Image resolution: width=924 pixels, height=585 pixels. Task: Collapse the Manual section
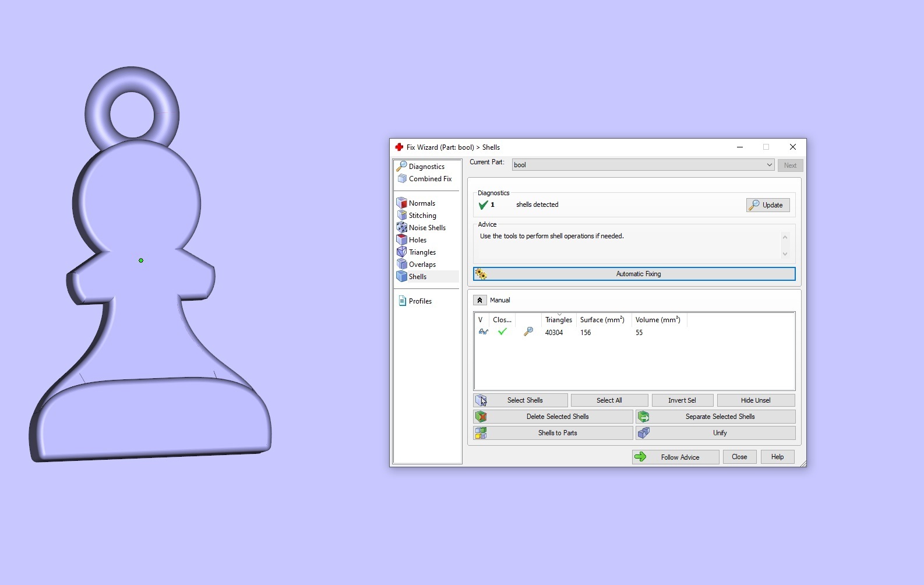click(479, 300)
